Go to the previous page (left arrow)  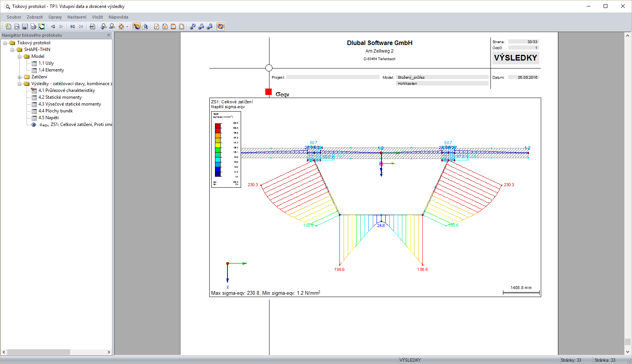click(53, 26)
